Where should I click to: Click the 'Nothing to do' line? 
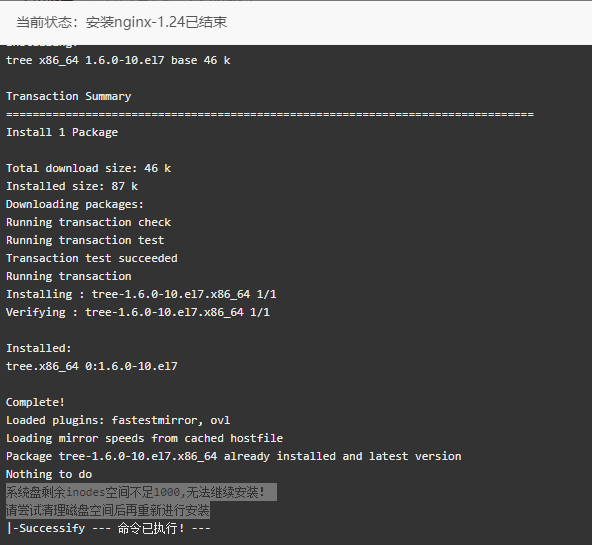tap(49, 474)
